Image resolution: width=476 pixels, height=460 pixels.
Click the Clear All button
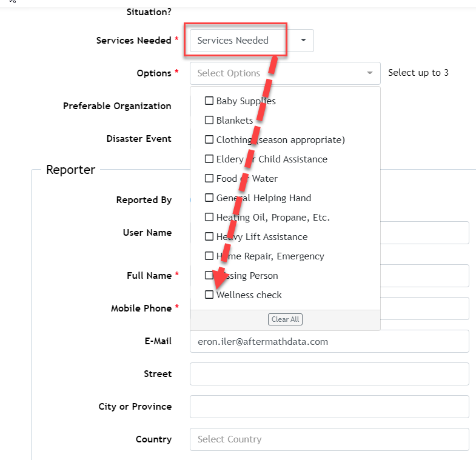[x=285, y=319]
